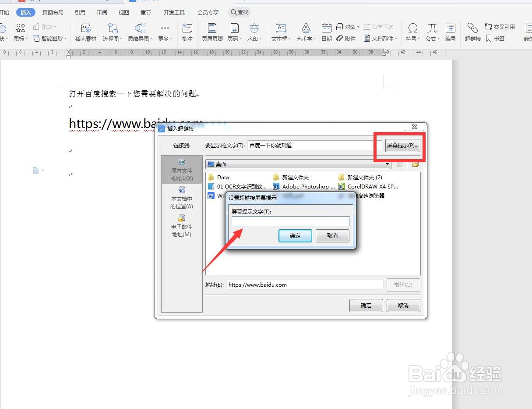
Task: Insert WordArt using the 艺术字 icon
Action: 305,32
